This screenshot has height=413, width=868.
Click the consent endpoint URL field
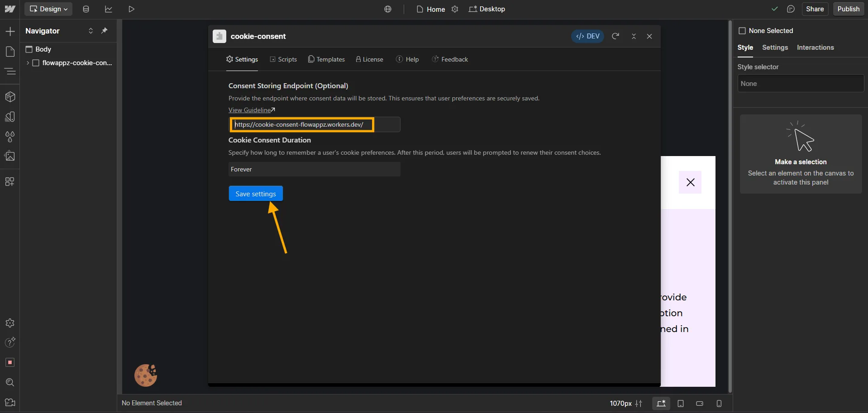pos(315,124)
